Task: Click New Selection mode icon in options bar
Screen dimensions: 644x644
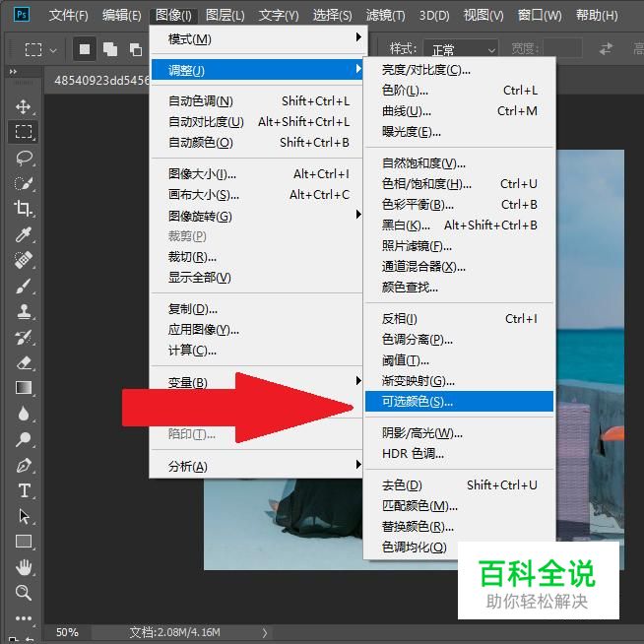Action: [85, 49]
